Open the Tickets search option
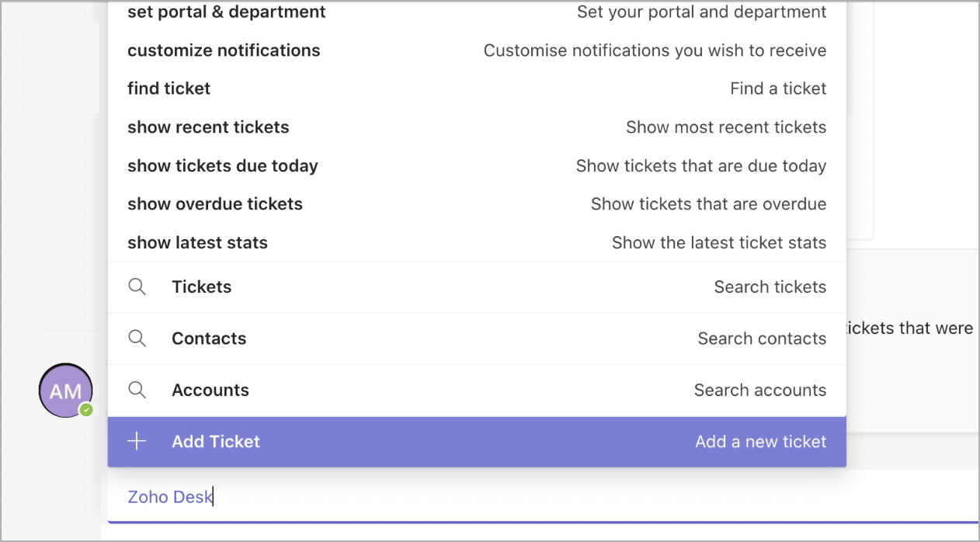 point(202,287)
